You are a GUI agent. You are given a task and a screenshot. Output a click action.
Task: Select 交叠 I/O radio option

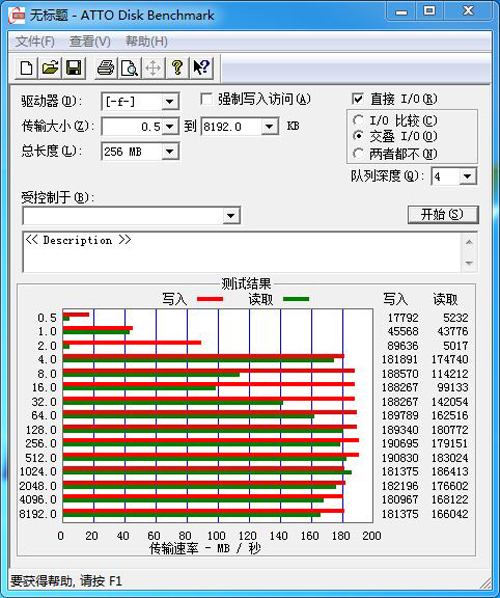tap(358, 136)
